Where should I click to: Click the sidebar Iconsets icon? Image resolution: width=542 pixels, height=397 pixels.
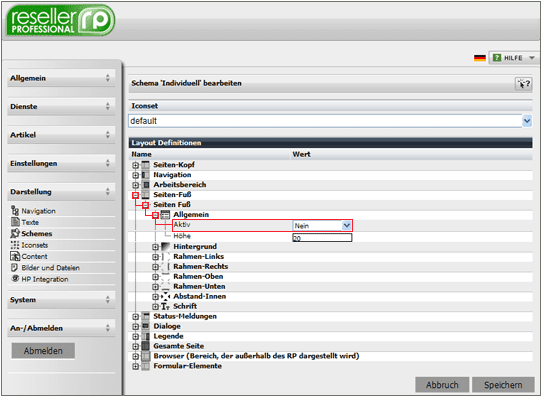click(15, 245)
